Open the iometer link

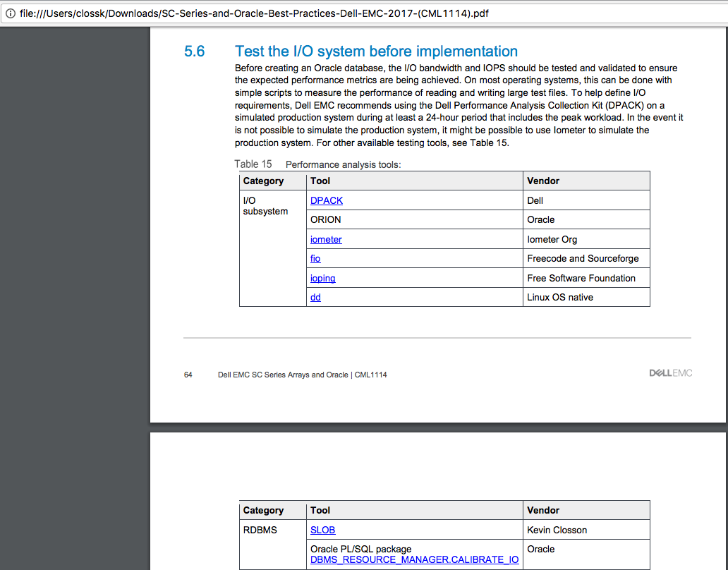coord(326,239)
